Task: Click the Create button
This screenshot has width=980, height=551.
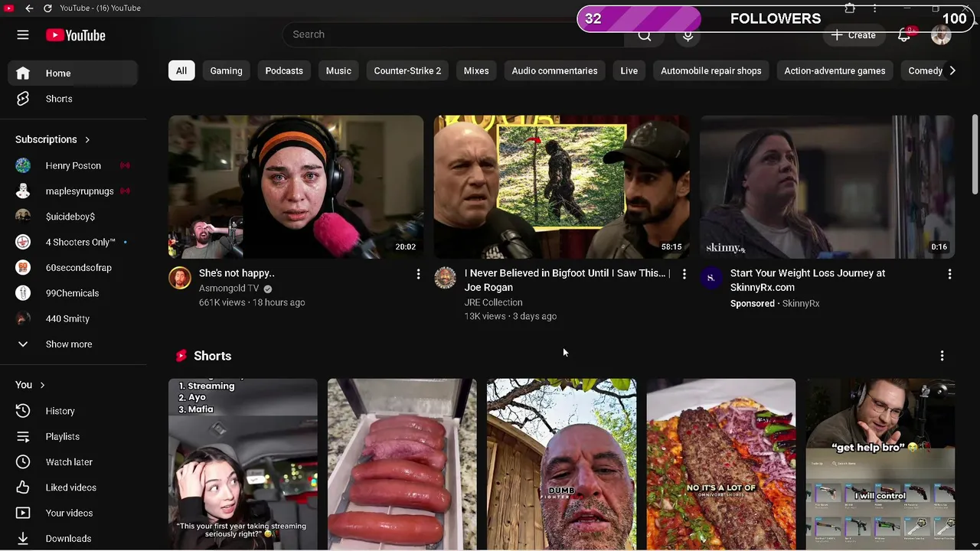Action: [x=853, y=35]
